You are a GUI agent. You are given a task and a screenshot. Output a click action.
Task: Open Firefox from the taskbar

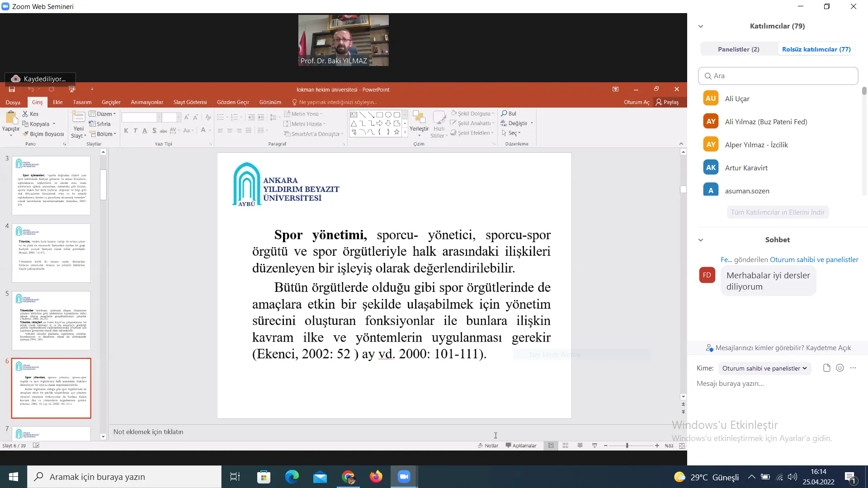pyautogui.click(x=376, y=477)
